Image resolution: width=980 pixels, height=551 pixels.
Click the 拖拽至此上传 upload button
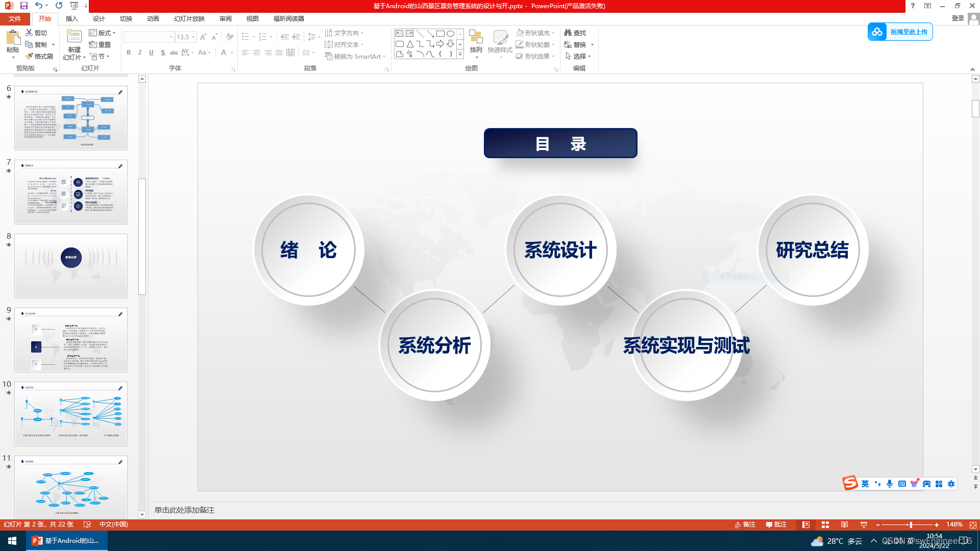pos(900,32)
